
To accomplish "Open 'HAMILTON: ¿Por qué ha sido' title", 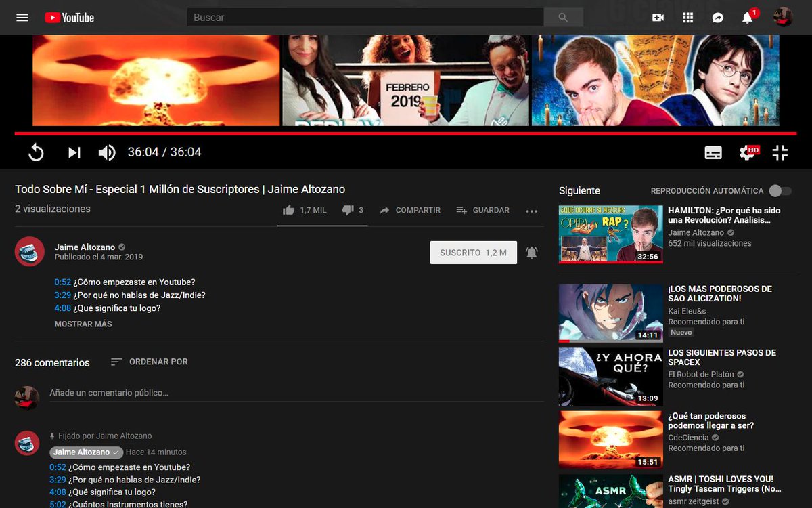I will tap(724, 215).
